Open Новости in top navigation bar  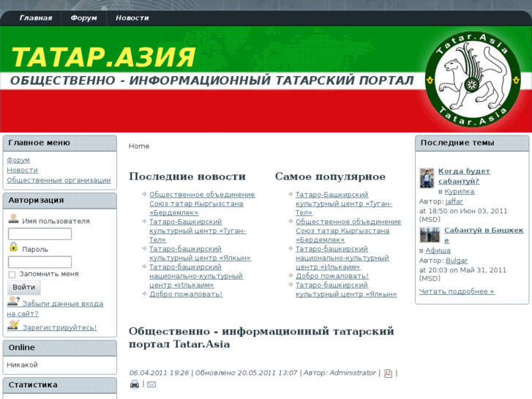tap(132, 18)
